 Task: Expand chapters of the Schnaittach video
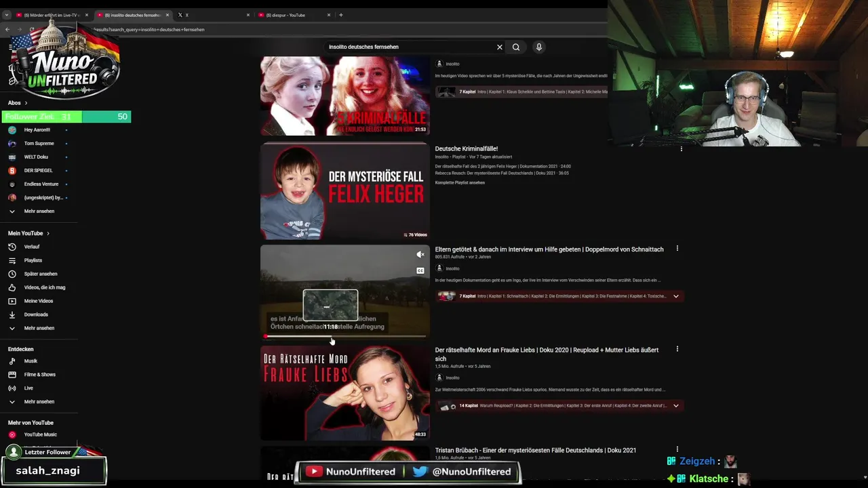click(676, 296)
